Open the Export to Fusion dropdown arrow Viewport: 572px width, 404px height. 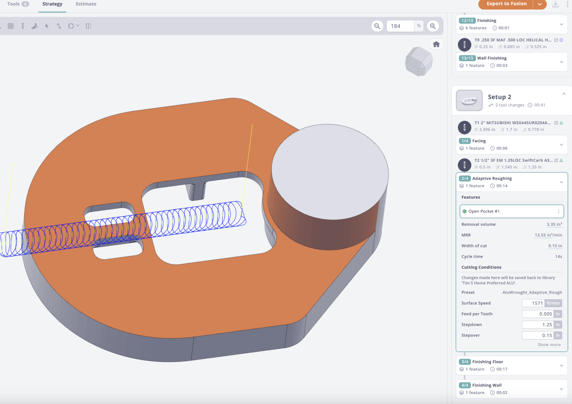540,4
